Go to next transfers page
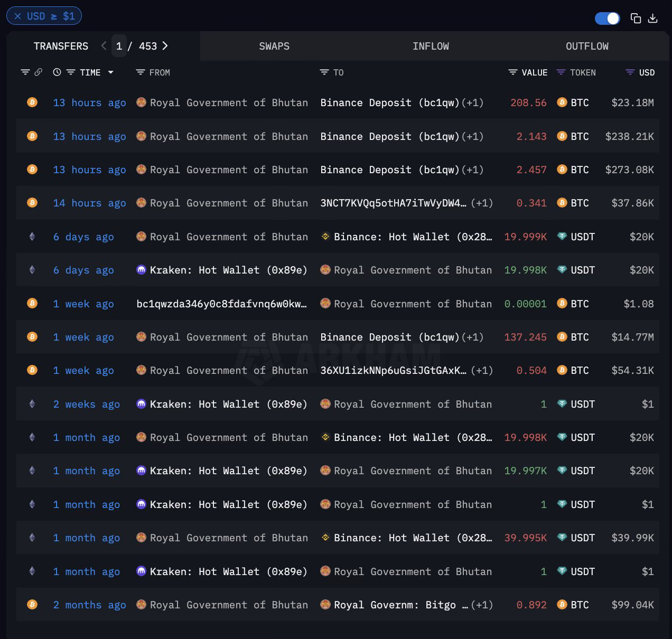Image resolution: width=672 pixels, height=639 pixels. 165,46
